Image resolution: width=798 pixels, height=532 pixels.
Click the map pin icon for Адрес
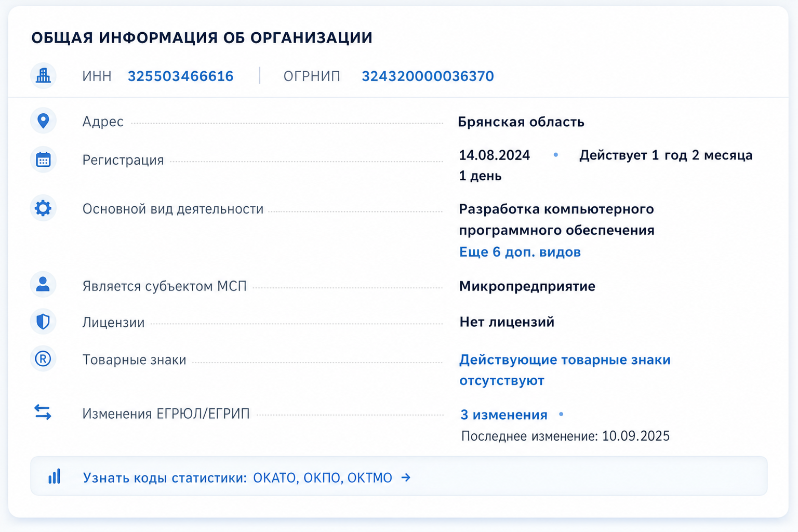pos(43,121)
